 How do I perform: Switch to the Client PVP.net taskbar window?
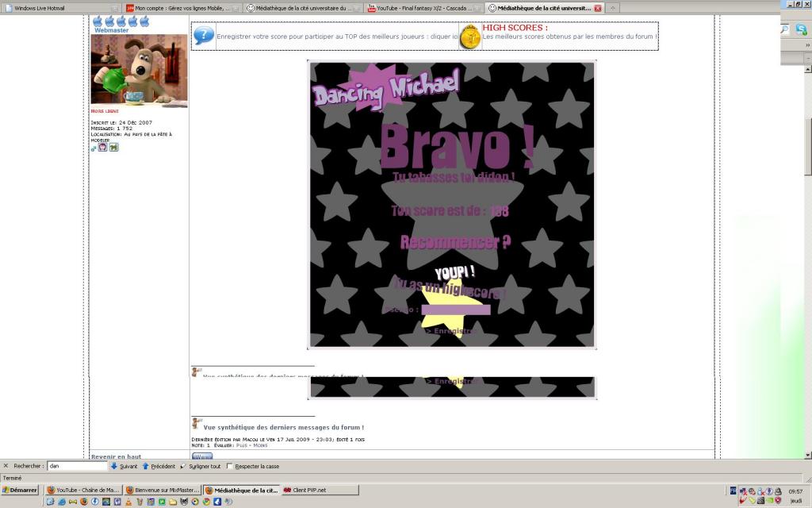320,490
